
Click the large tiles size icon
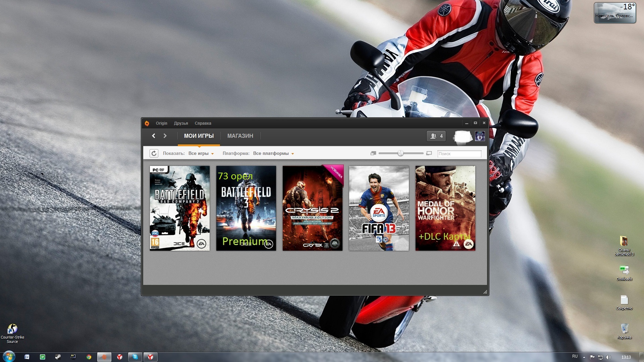[x=429, y=153]
